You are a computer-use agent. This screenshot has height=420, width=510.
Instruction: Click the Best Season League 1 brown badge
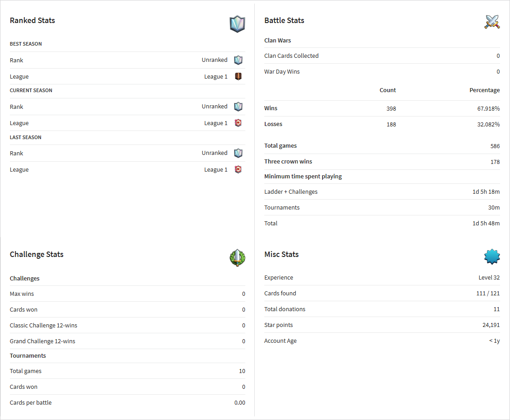click(x=239, y=76)
